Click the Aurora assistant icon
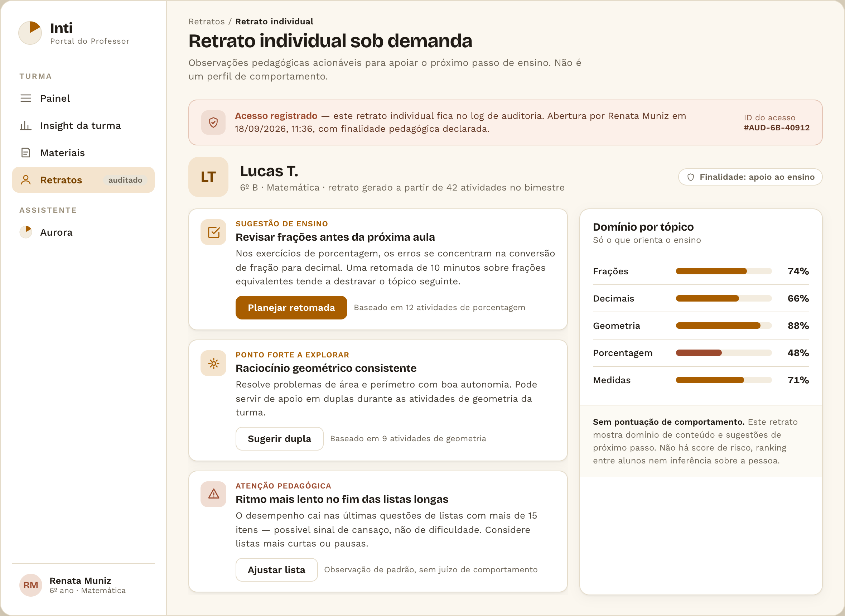The height and width of the screenshot is (616, 845). (x=26, y=232)
